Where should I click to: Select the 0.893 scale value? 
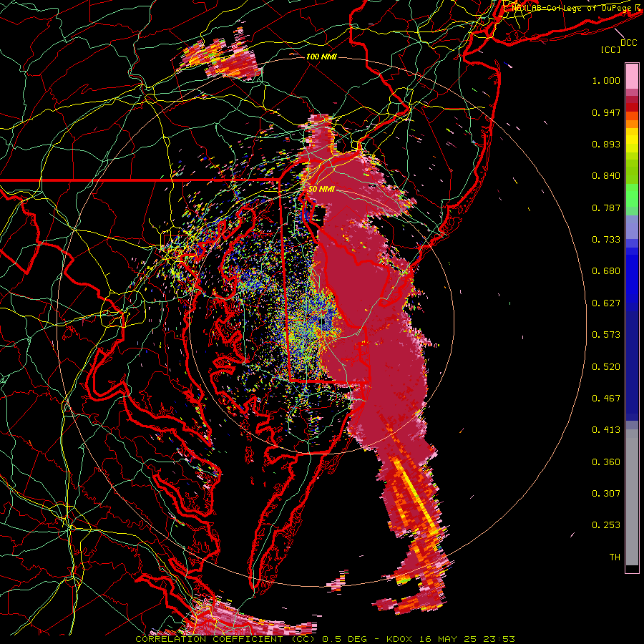point(606,144)
